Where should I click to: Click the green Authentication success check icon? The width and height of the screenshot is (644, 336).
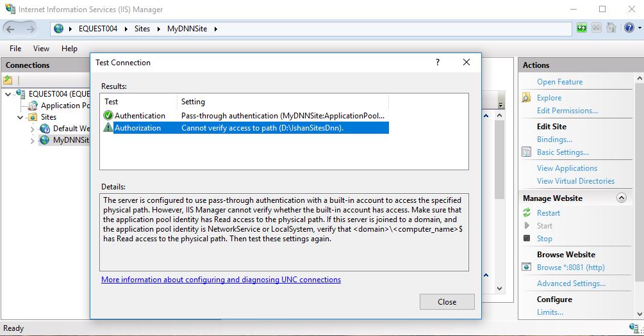point(108,116)
